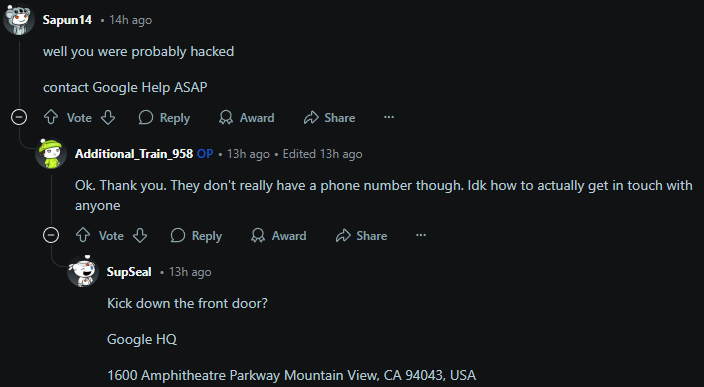Open more options on Sapun14's comment
Screen dimensions: 704x387
pyautogui.click(x=389, y=117)
